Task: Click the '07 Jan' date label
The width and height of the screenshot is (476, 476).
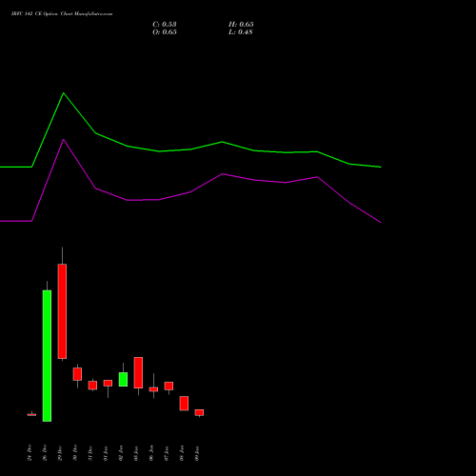Action: coord(167,453)
